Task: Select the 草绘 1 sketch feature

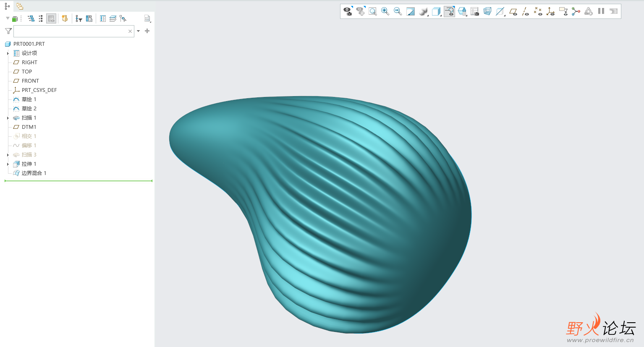Action: (29, 99)
